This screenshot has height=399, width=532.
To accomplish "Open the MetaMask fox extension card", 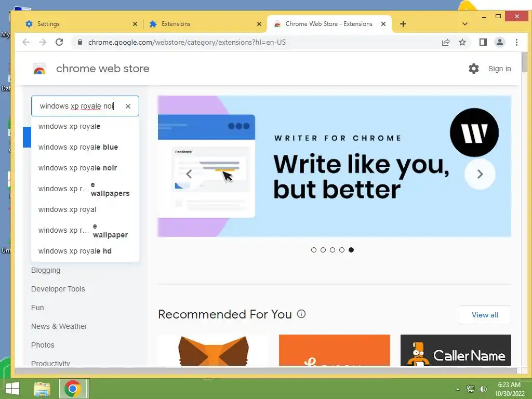I will tap(213, 350).
